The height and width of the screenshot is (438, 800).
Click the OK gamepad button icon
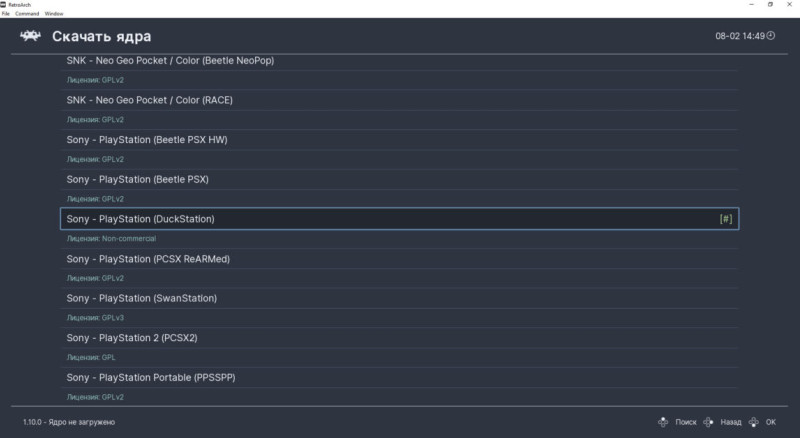click(x=754, y=422)
